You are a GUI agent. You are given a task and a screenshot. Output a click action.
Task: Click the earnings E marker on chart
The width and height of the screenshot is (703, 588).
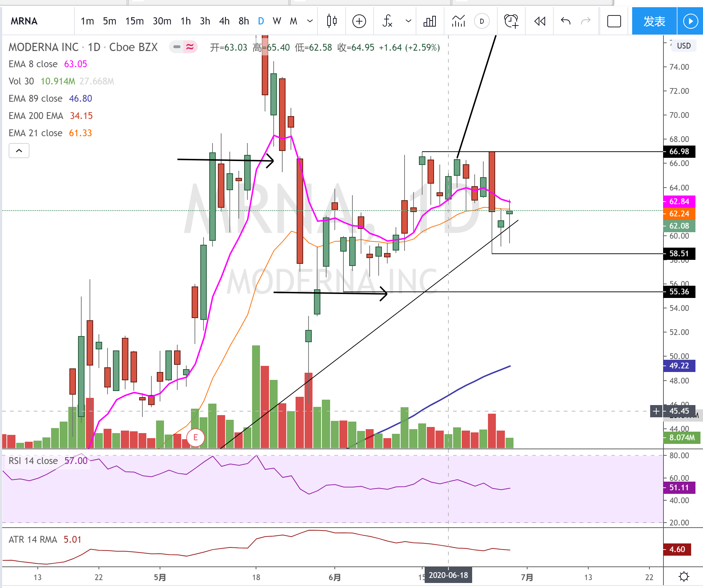tap(196, 437)
